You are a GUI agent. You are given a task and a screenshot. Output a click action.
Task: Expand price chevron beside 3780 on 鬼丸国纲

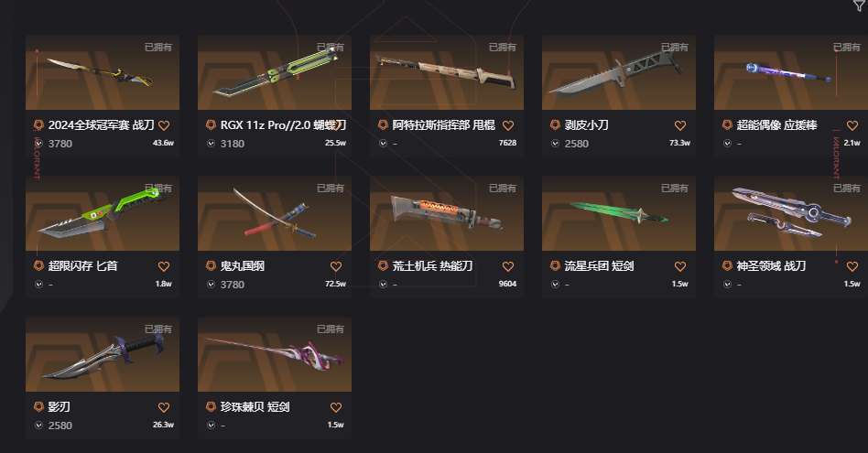tap(211, 285)
